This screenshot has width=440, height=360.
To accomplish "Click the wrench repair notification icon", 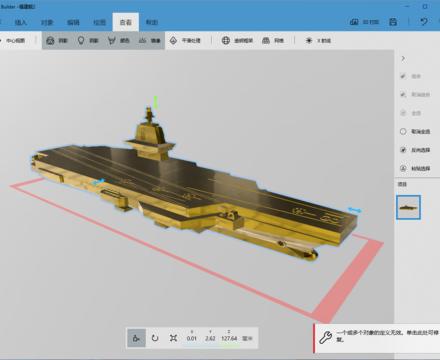I will pos(325,337).
